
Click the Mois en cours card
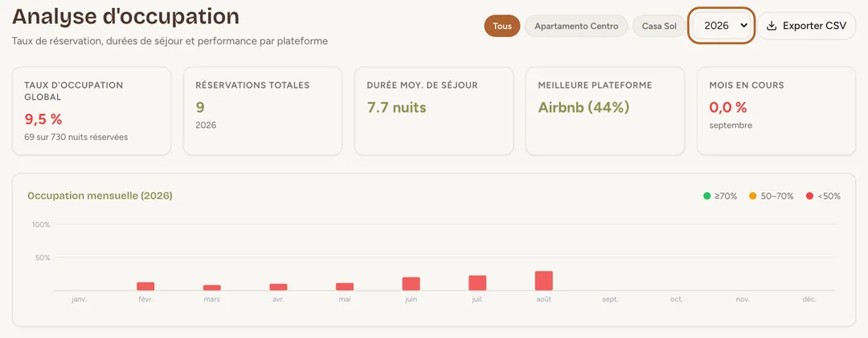[x=776, y=111]
